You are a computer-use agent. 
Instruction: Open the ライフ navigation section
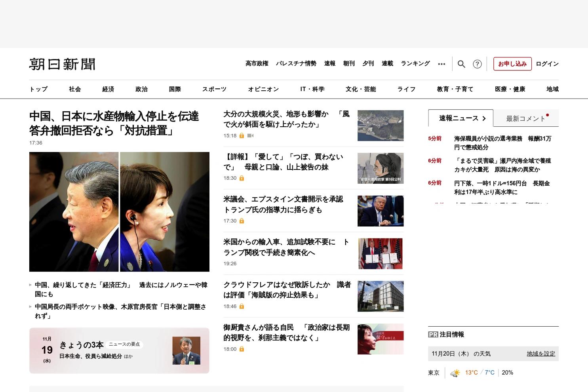point(407,89)
